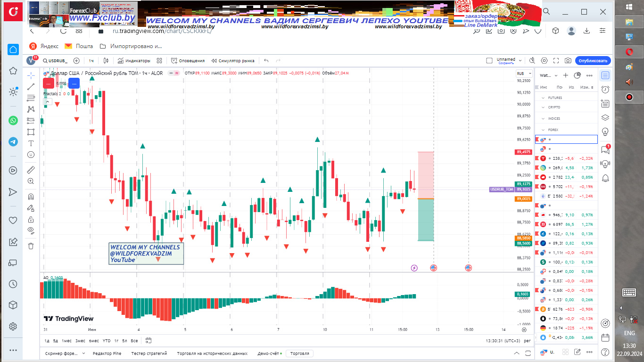The width and height of the screenshot is (644, 362).
Task: Expand the Unnamed layout dropdown arrow
Action: coord(520,60)
